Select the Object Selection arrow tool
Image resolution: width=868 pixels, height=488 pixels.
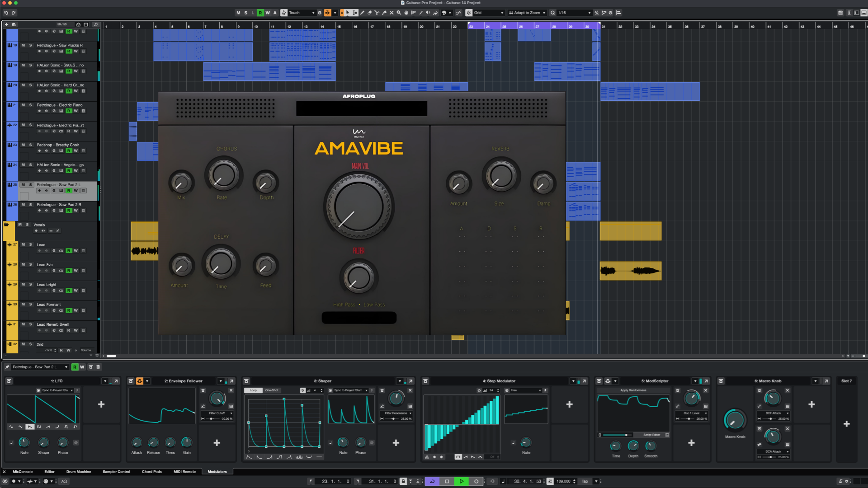(x=348, y=13)
